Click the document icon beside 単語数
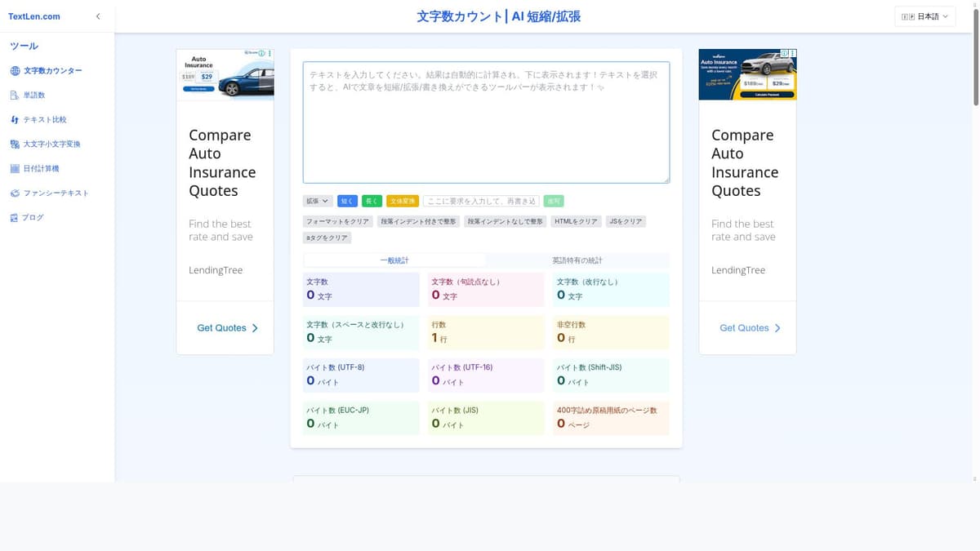Viewport: 980px width, 551px height. coord(15,96)
